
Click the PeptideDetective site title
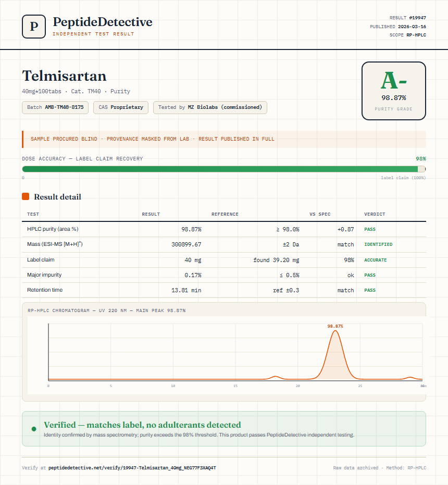tap(103, 22)
